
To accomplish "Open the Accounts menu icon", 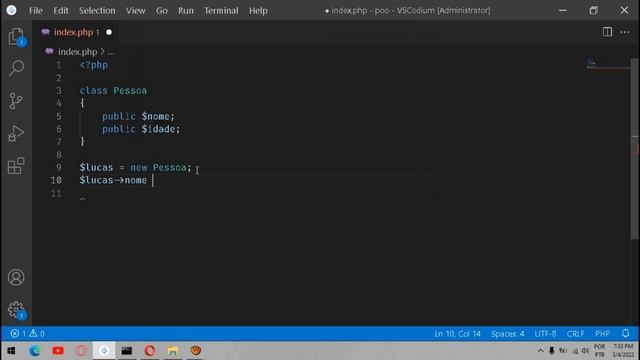I will pyautogui.click(x=16, y=278).
